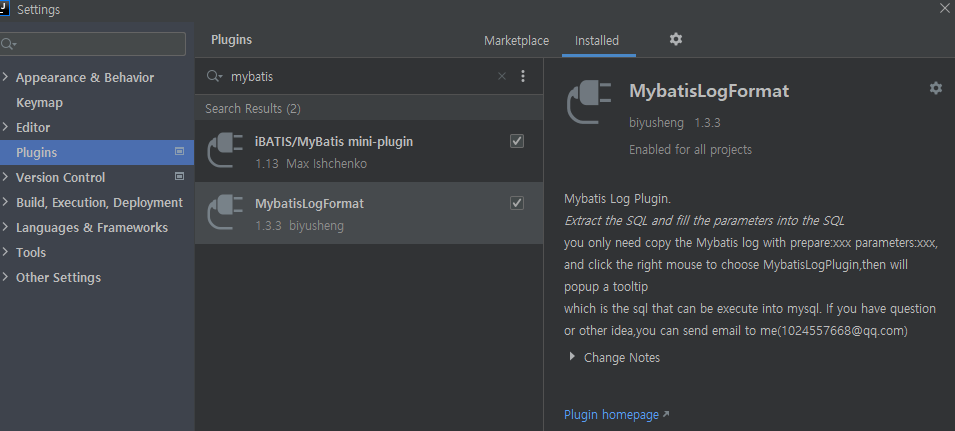Open the plugins gear settings beside Installed tab
This screenshot has width=955, height=431.
click(x=675, y=39)
